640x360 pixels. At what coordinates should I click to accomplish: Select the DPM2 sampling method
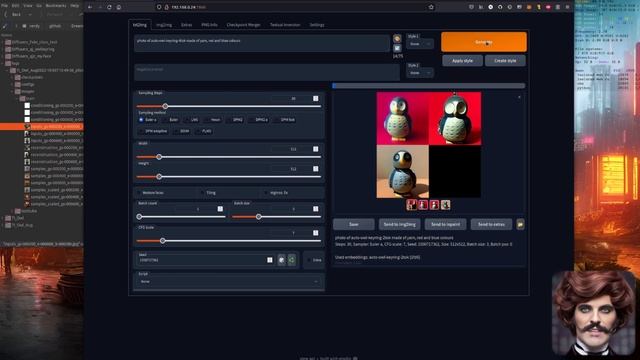[234, 120]
